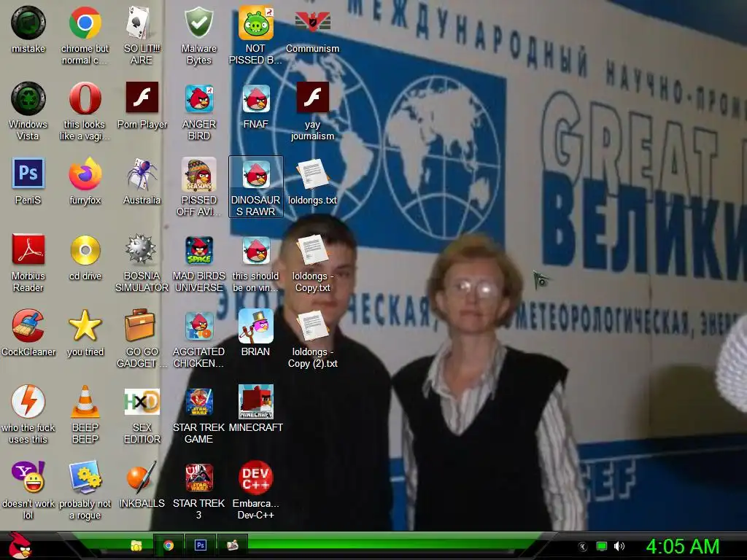
Task: Click the 'loldongs - Copy (2).txt' file
Action: pos(312,326)
